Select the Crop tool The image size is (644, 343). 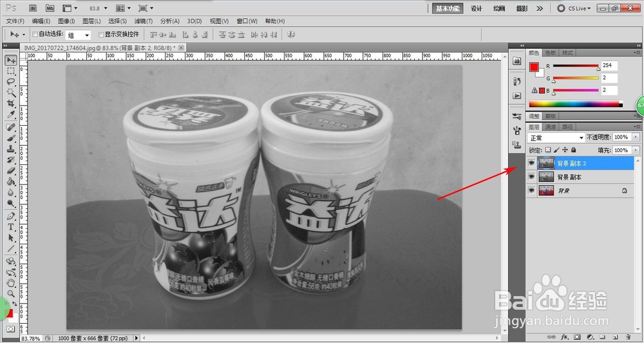click(11, 103)
